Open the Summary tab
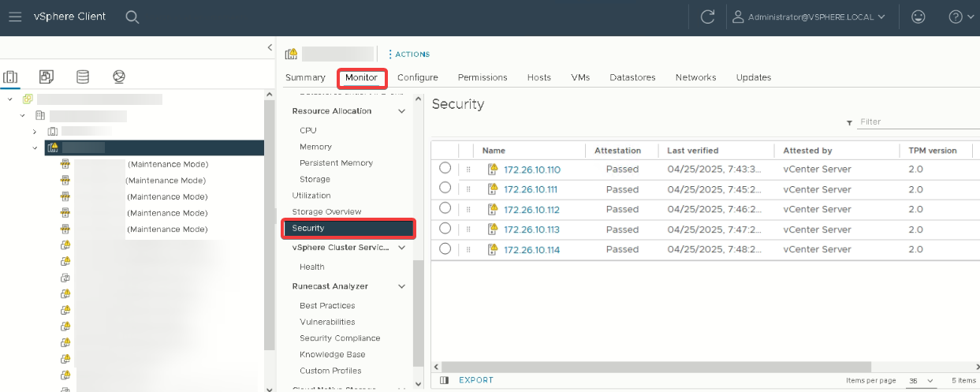The width and height of the screenshot is (980, 392). pyautogui.click(x=305, y=77)
